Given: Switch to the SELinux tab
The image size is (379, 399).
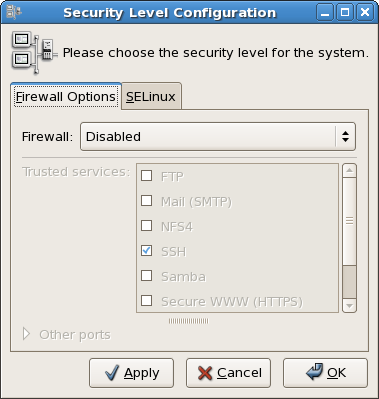Looking at the screenshot, I should pos(151,97).
